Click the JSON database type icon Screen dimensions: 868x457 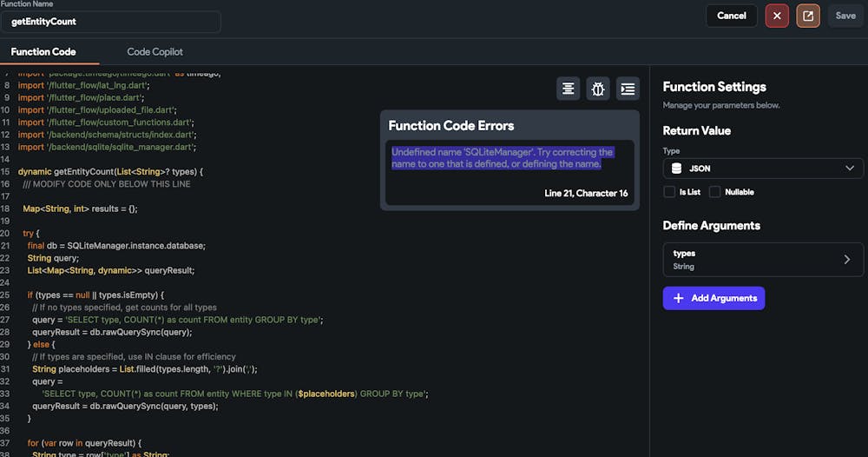[x=676, y=169]
